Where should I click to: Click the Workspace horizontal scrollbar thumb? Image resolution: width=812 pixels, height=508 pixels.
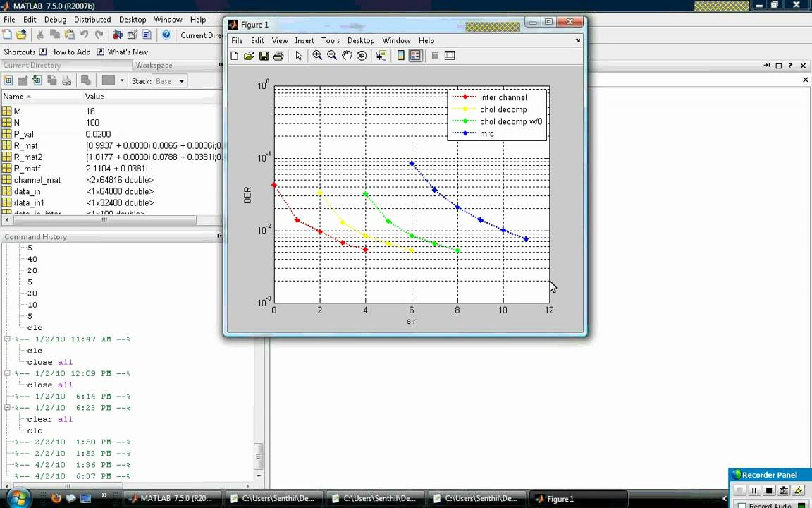click(x=104, y=220)
